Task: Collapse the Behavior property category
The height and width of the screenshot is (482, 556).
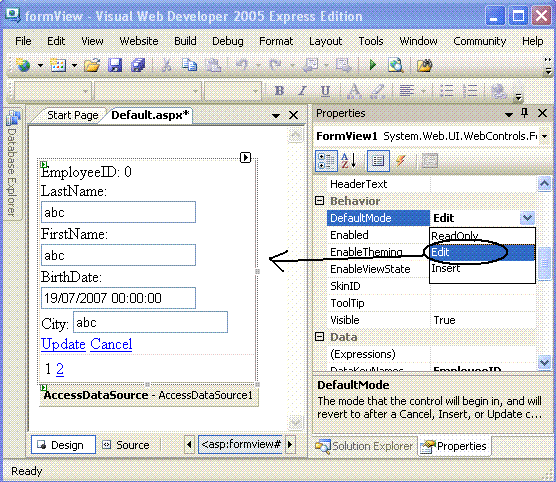Action: [x=319, y=201]
